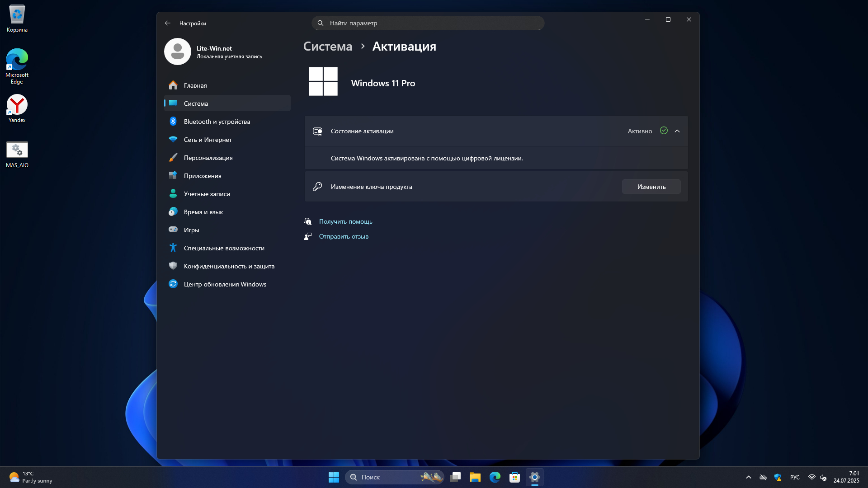Show hidden tray icons chevron
868x488 pixels.
[748, 477]
